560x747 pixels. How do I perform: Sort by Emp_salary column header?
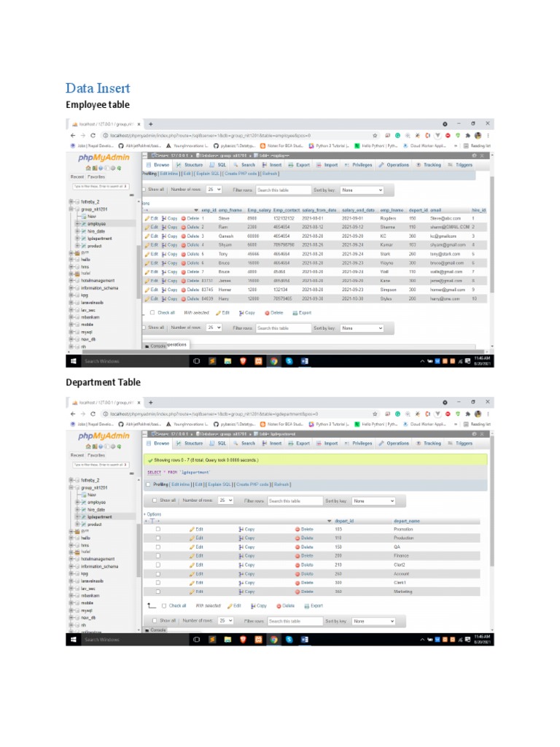tap(259, 210)
